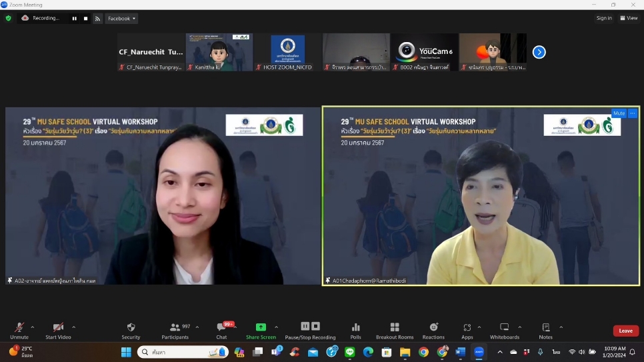The image size is (644, 362).
Task: Expand the Facebook live stream dropdown
Action: pyautogui.click(x=121, y=19)
